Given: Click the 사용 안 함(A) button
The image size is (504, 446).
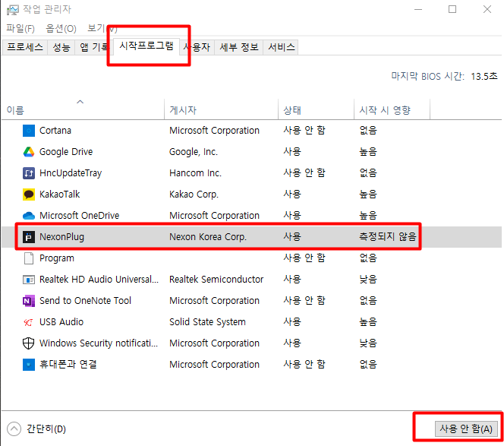Looking at the screenshot, I should coord(466,429).
